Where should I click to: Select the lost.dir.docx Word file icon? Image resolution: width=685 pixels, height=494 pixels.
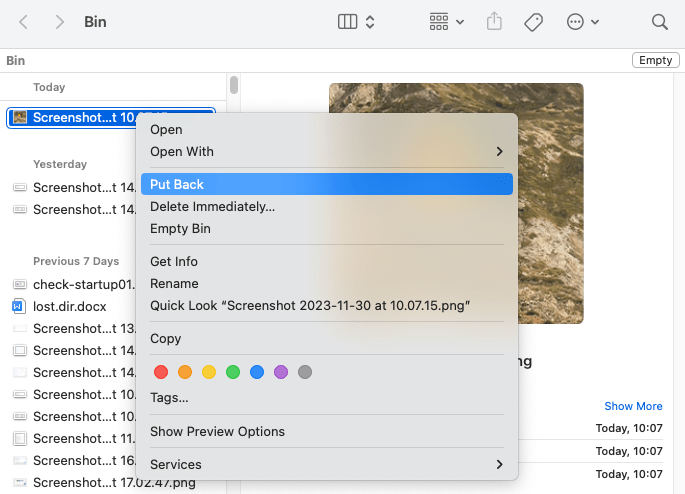coord(19,307)
